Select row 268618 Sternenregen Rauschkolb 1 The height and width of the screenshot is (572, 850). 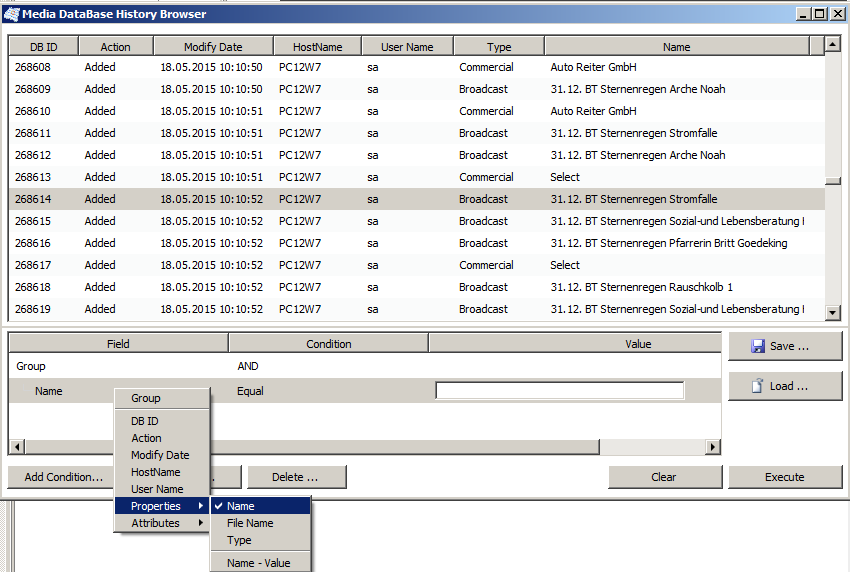pos(417,287)
